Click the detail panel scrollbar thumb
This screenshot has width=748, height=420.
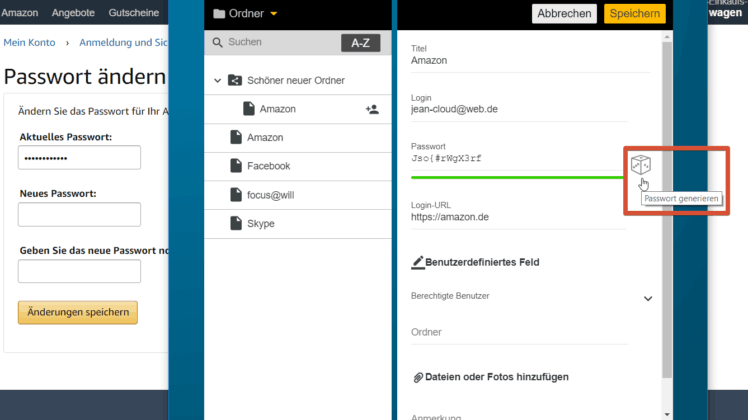[x=667, y=210]
